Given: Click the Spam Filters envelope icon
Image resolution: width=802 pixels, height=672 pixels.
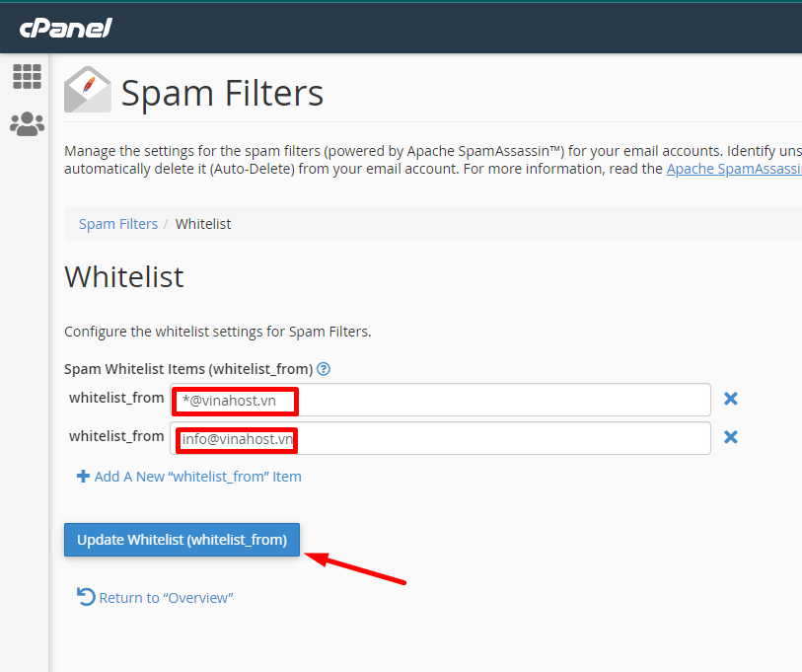Looking at the screenshot, I should (x=88, y=91).
